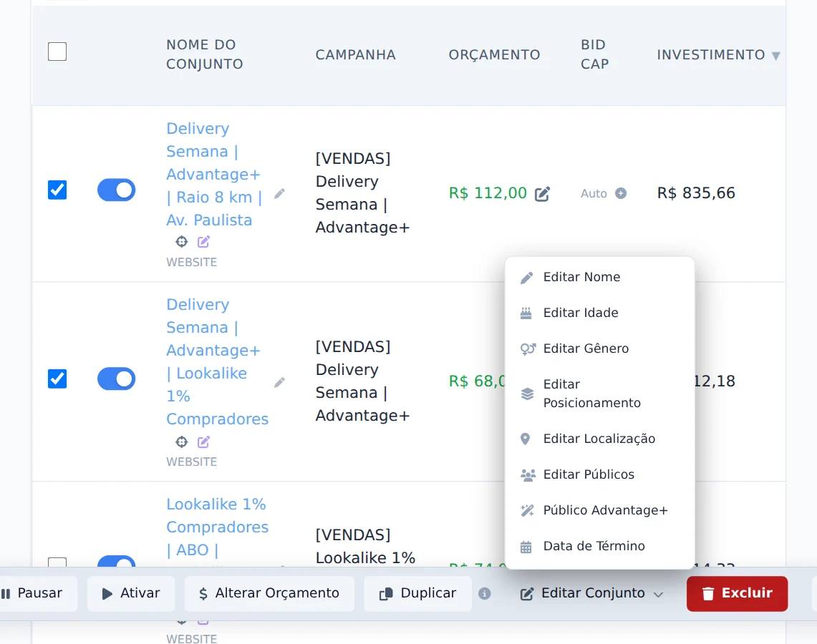Add bid cap with plus icon next to Auto

(621, 193)
